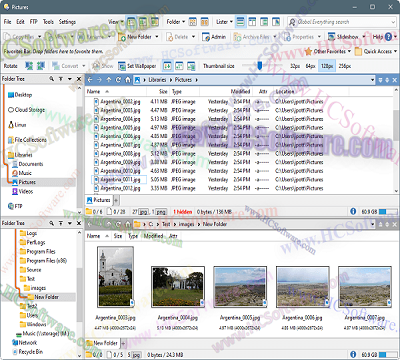Click info icon in New Folder status bar

(353, 354)
